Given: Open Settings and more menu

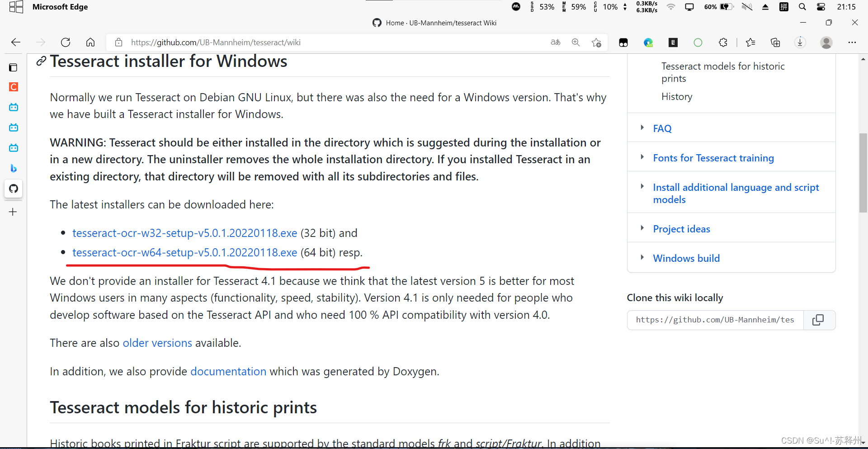Looking at the screenshot, I should pyautogui.click(x=852, y=43).
